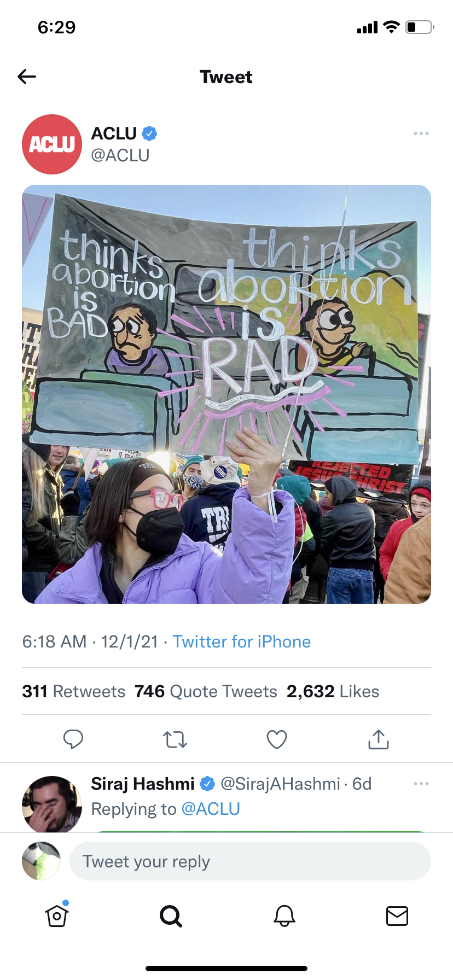Tap the retweet icon

pos(175,739)
